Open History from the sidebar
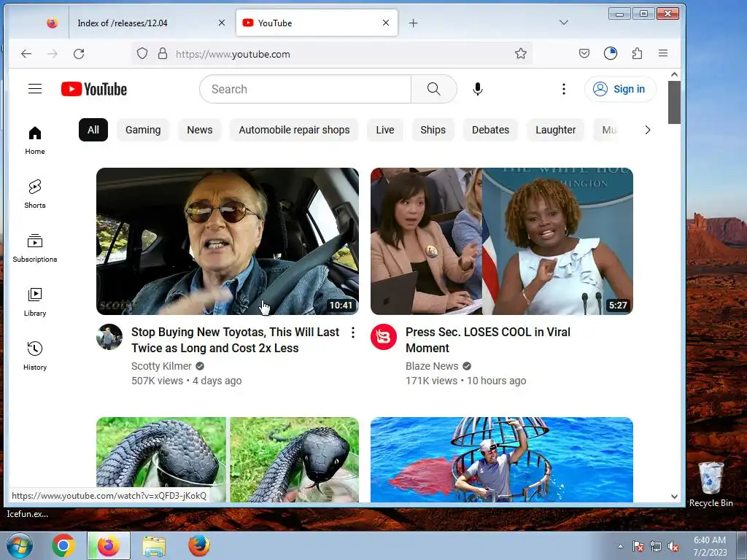The width and height of the screenshot is (747, 560). 35,356
